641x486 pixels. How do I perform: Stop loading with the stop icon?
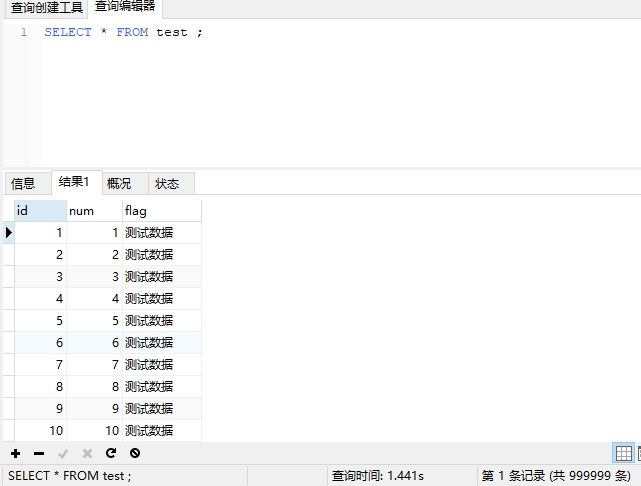click(x=135, y=453)
